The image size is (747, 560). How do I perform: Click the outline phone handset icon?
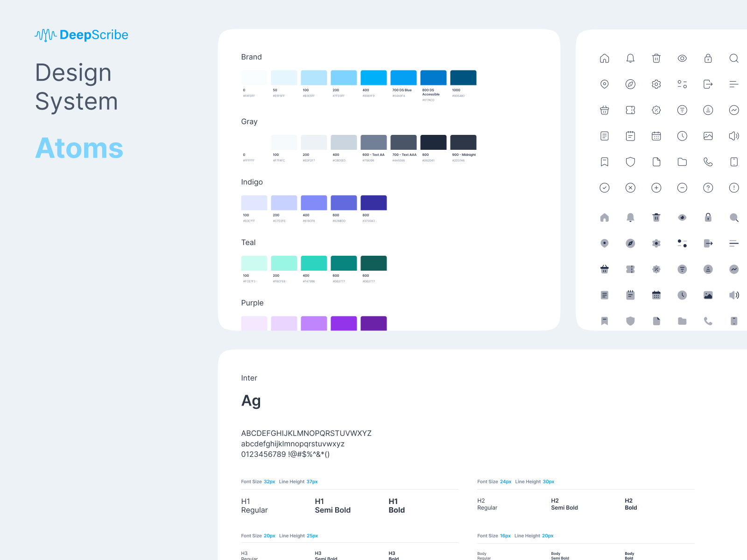click(x=708, y=162)
